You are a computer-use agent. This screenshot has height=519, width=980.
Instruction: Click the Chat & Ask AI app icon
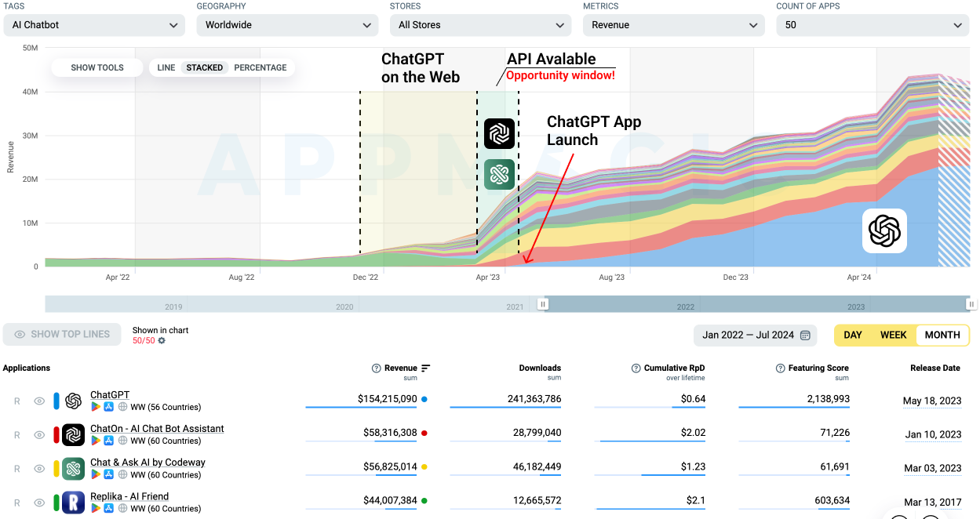(73, 469)
